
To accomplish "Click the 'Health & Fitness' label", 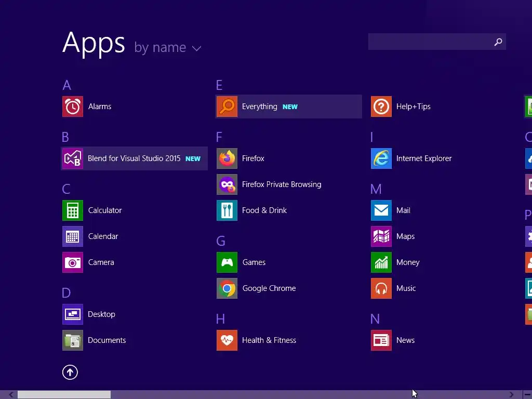I will [x=269, y=340].
